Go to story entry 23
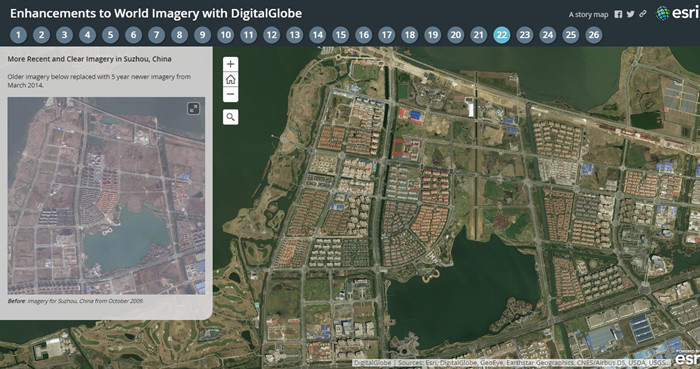This screenshot has width=700, height=369. 525,35
